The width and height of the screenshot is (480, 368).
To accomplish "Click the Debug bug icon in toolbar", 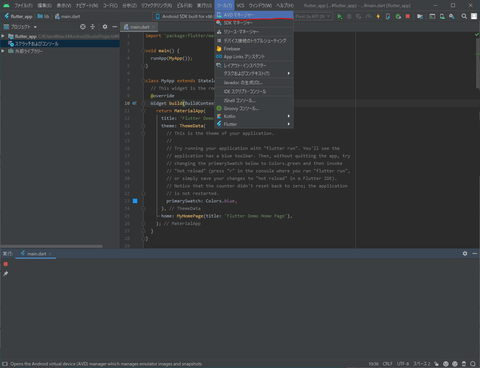I will coord(349,16).
